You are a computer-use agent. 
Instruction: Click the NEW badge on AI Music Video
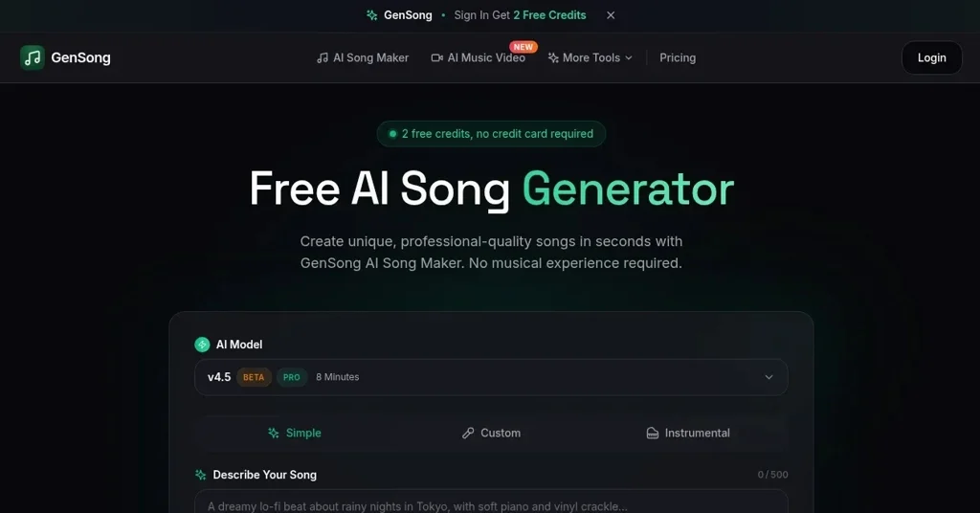[x=523, y=47]
